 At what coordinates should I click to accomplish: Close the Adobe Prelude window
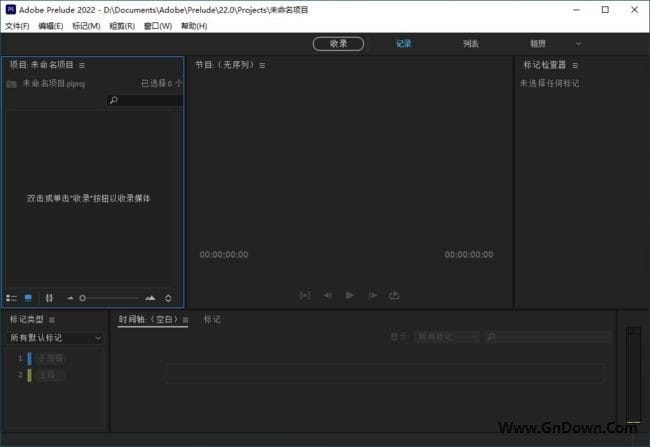(634, 10)
